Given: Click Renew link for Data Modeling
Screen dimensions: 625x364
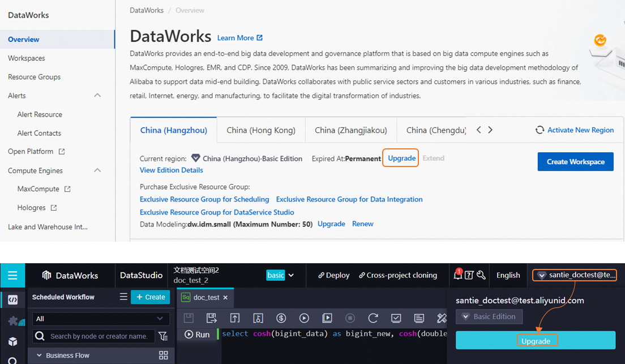Looking at the screenshot, I should pyautogui.click(x=363, y=224).
